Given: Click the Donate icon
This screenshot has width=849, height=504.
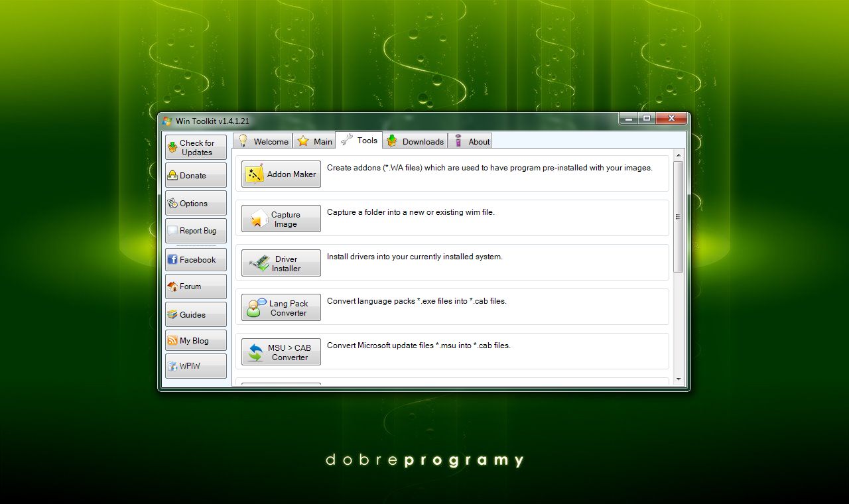Looking at the screenshot, I should click(x=172, y=176).
